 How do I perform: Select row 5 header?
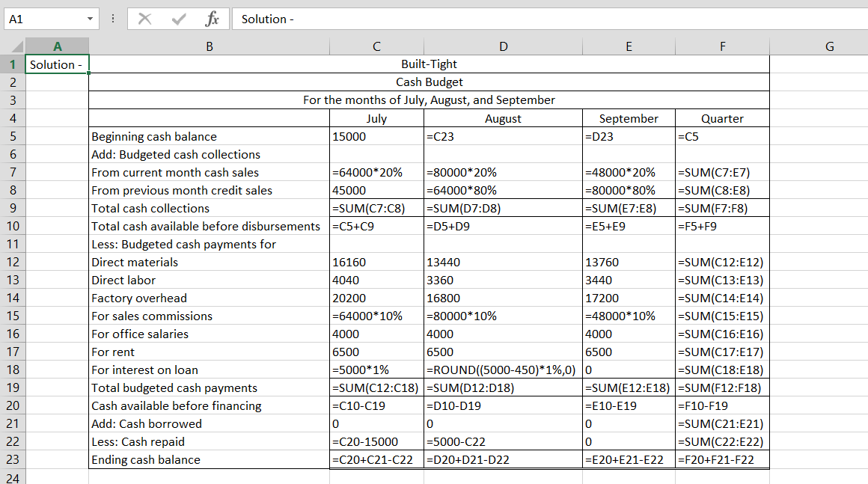(13, 136)
